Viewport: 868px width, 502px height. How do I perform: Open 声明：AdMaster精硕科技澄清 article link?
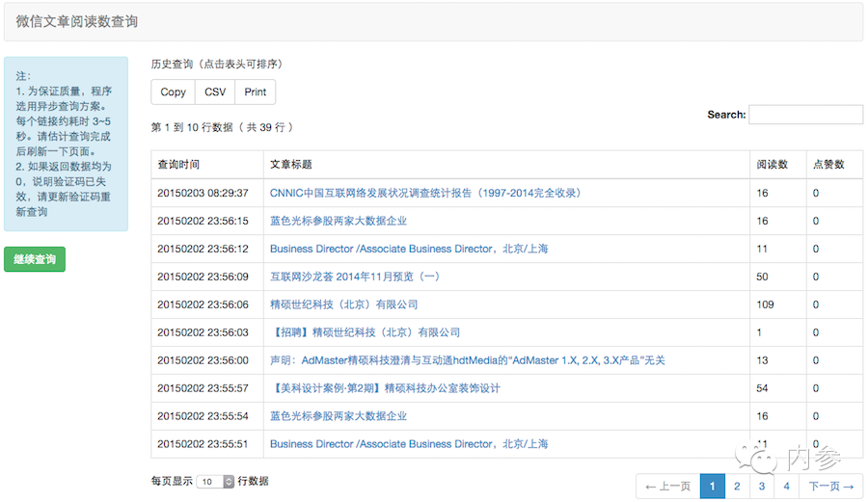[467, 360]
